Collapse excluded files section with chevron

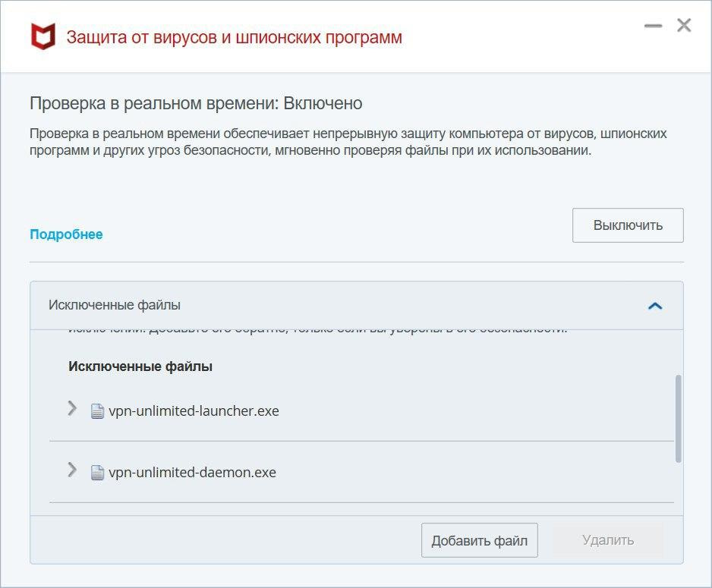point(654,306)
